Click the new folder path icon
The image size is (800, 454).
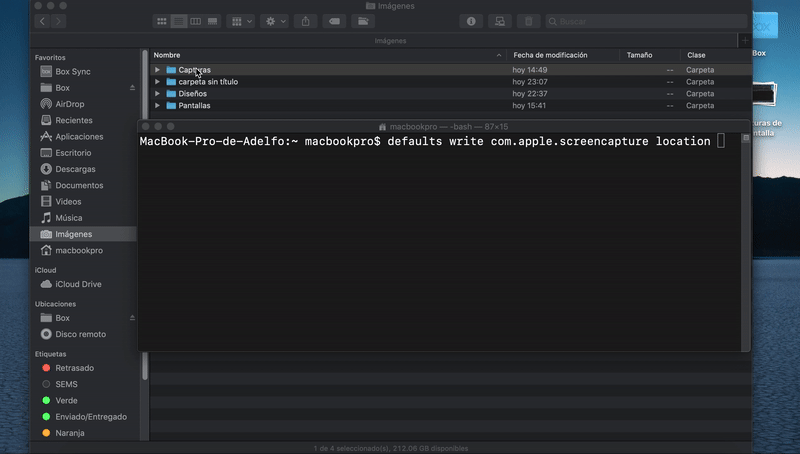click(x=363, y=21)
